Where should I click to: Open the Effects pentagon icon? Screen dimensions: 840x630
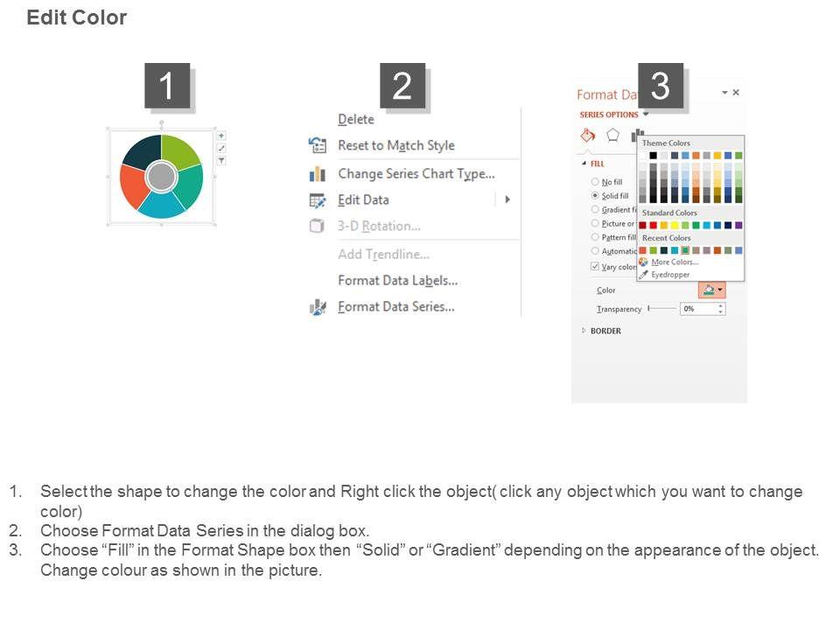point(612,135)
